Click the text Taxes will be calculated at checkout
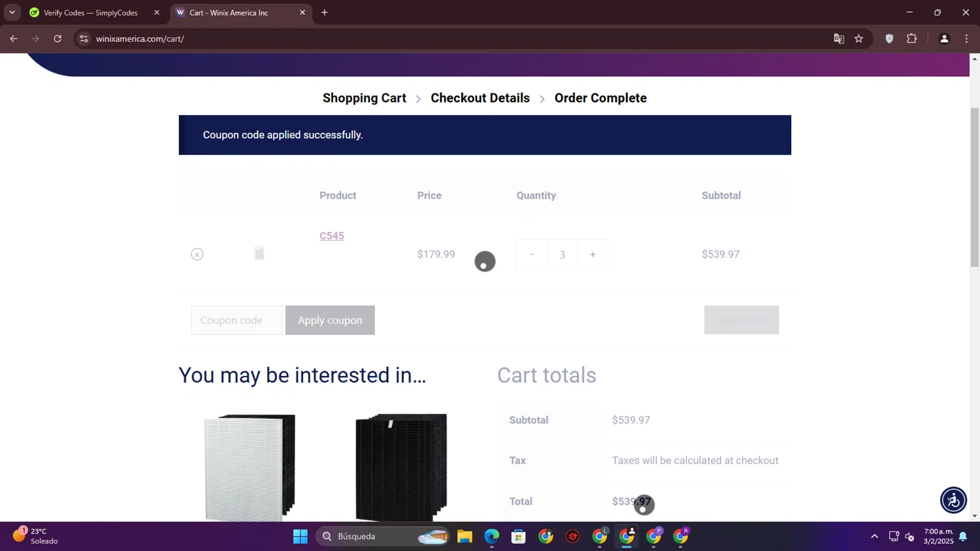 point(695,460)
